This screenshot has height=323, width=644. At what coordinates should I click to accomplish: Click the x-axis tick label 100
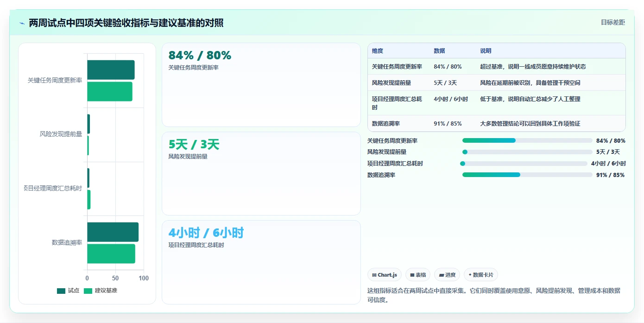click(x=144, y=279)
